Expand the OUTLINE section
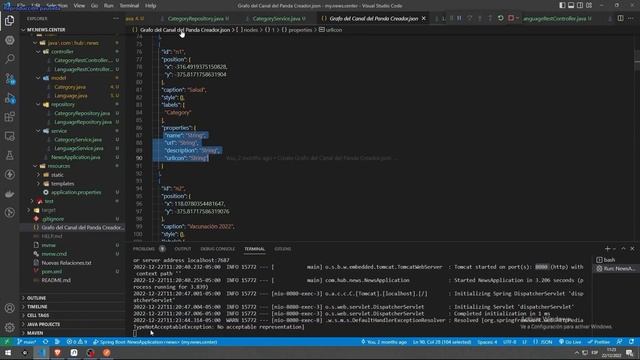Screen dimensions: 640x360 click(36, 298)
